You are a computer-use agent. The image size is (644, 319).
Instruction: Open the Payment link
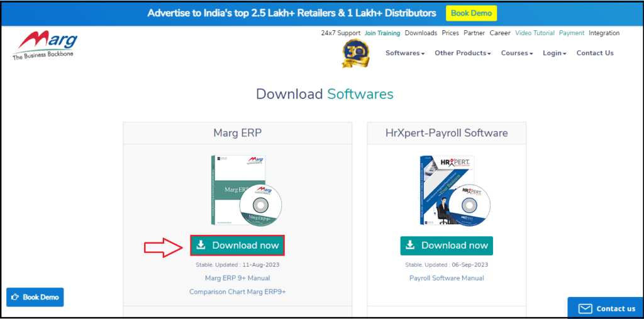coord(572,33)
